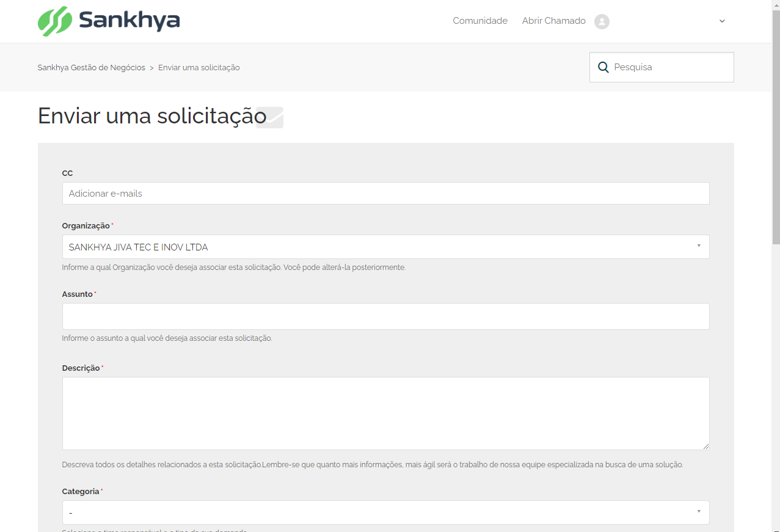This screenshot has height=532, width=780.
Task: Click the hint text 'Descreva todos os detalhes'
Action: click(373, 465)
